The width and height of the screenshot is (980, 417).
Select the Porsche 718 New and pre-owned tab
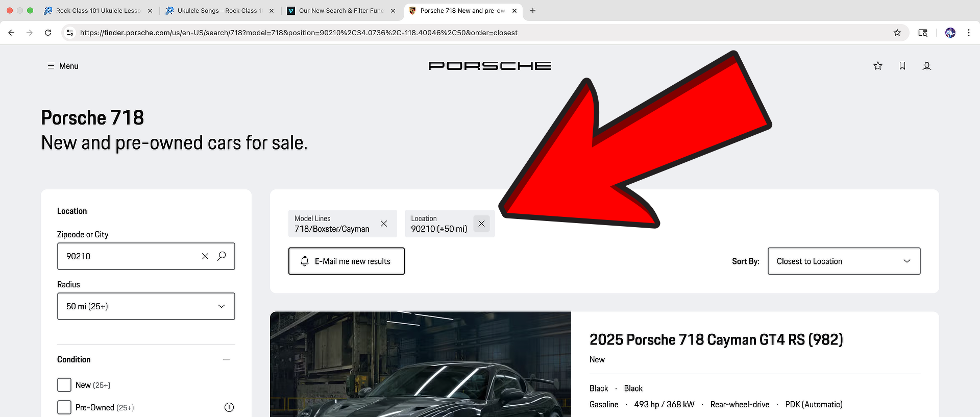pos(462,11)
